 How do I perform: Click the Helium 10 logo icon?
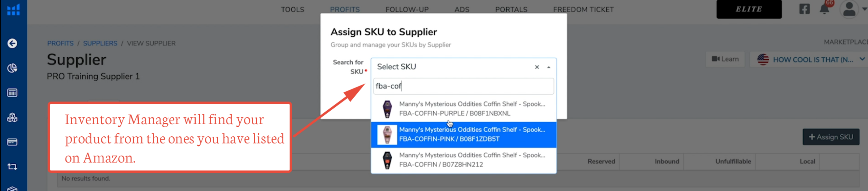coord(13,9)
